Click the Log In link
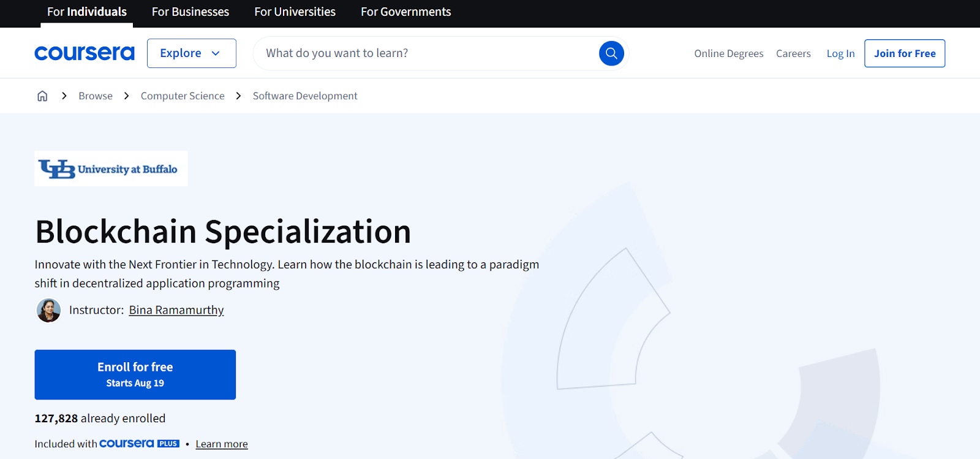This screenshot has width=980, height=459. (840, 53)
